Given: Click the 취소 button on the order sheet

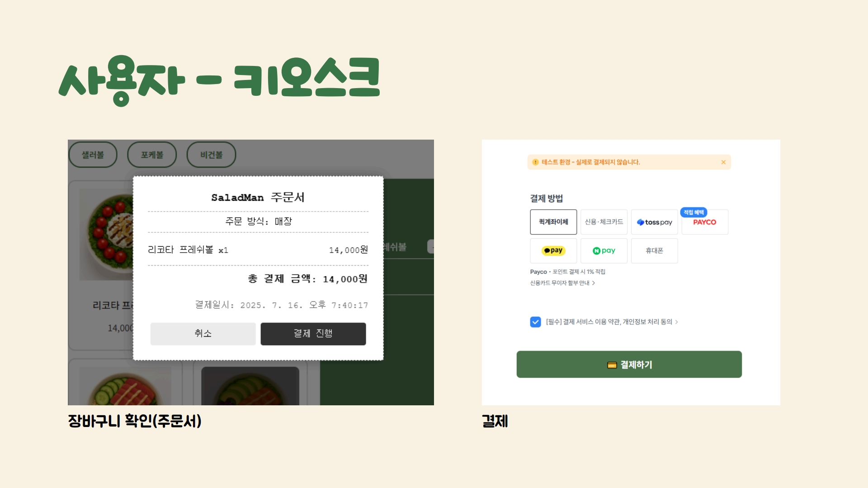Looking at the screenshot, I should tap(203, 334).
